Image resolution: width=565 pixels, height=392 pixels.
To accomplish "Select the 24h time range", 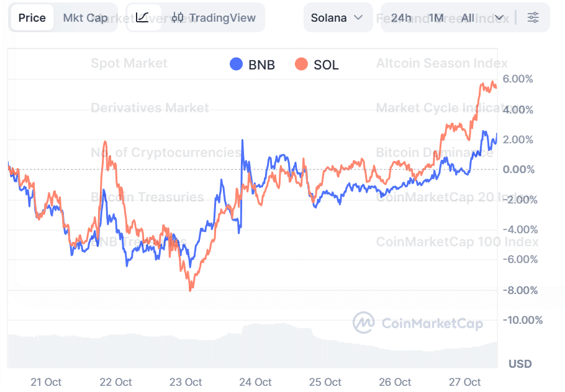I will pyautogui.click(x=401, y=17).
